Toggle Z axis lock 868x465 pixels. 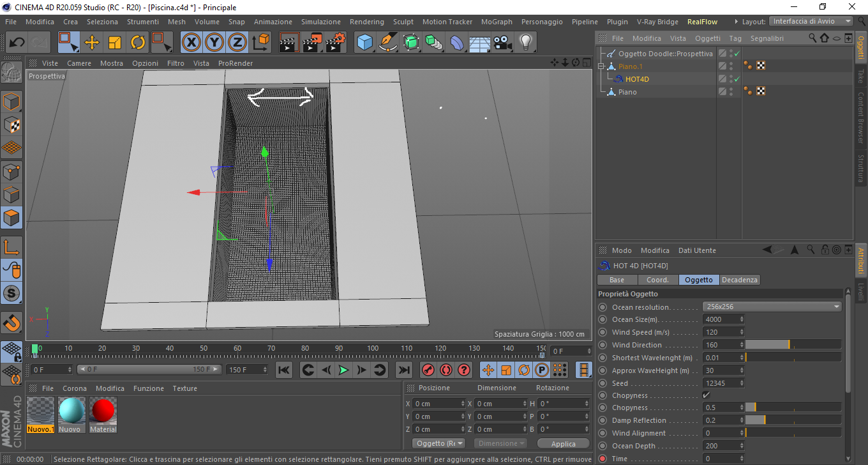[237, 43]
